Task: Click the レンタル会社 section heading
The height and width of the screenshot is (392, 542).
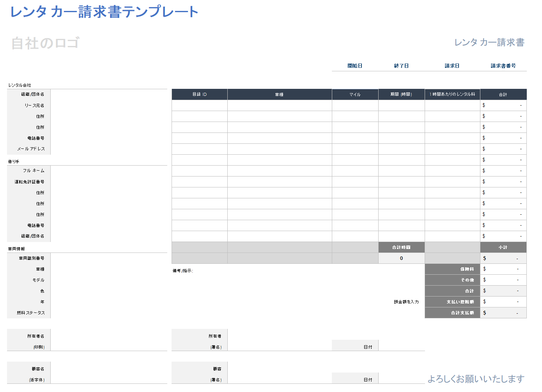Action: click(19, 85)
